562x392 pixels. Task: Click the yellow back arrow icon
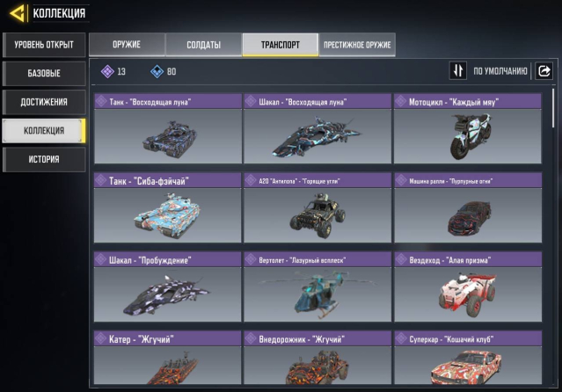pyautogui.click(x=18, y=13)
